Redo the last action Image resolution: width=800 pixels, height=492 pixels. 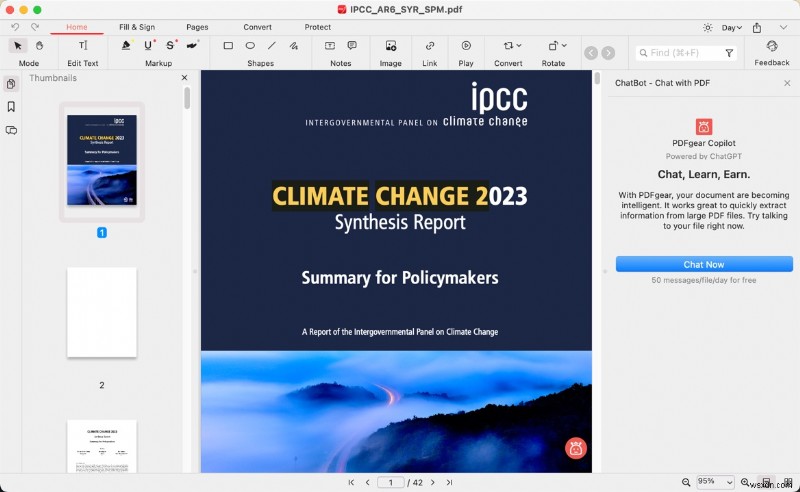tap(35, 27)
